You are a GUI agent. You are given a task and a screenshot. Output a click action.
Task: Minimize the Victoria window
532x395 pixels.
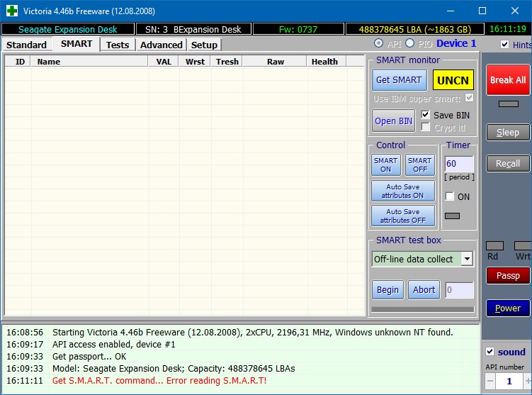[x=451, y=11]
